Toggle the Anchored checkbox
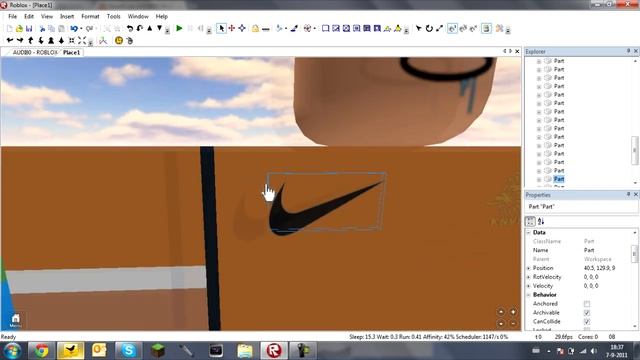Screen dimensions: 640x360 [x=587, y=304]
